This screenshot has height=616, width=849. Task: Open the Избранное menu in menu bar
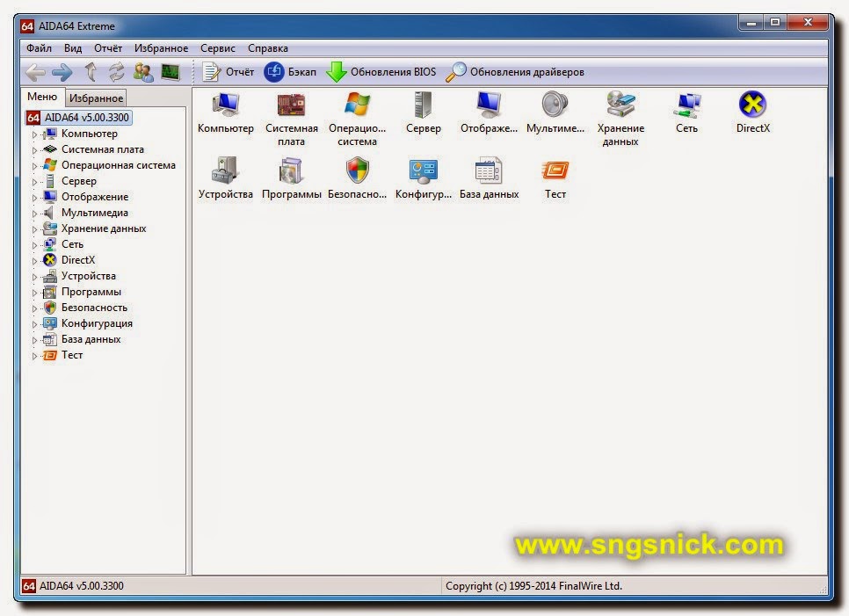point(161,48)
